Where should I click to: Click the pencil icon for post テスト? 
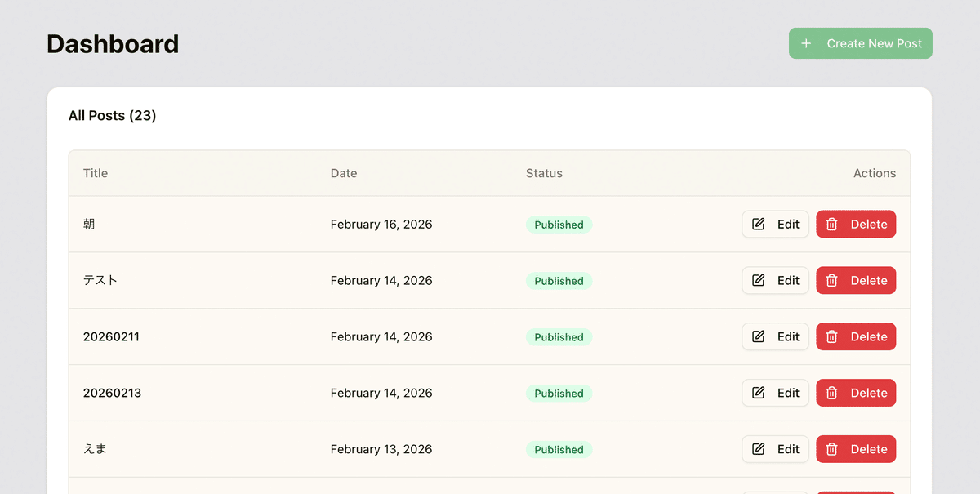759,280
